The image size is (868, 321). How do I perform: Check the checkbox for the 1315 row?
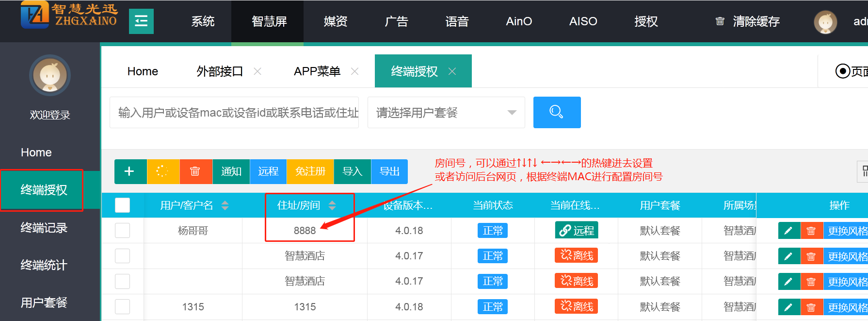(122, 307)
